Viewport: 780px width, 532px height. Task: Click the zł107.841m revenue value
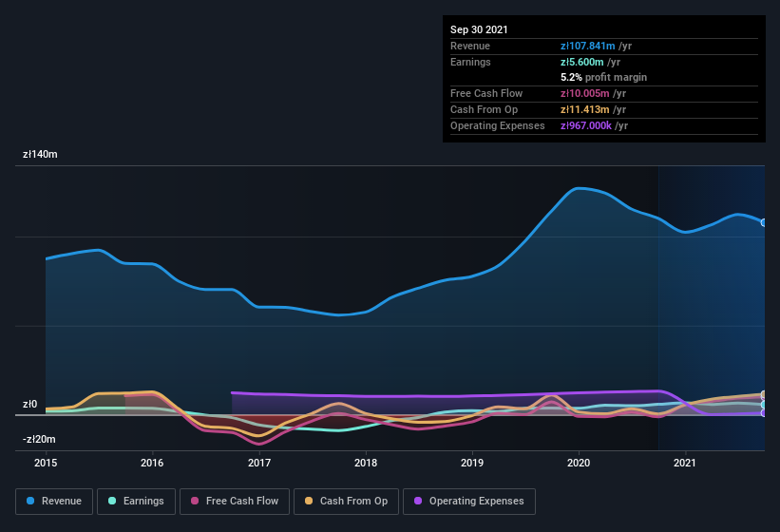[x=587, y=46]
